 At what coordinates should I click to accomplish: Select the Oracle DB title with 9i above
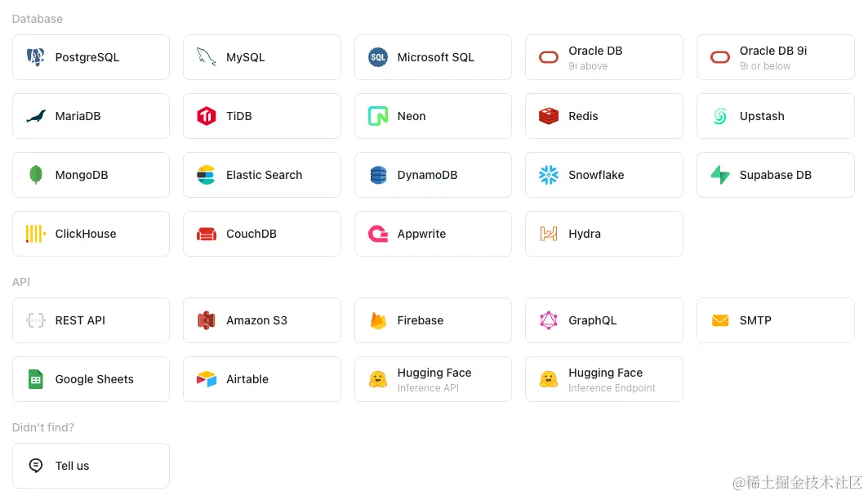(595, 51)
